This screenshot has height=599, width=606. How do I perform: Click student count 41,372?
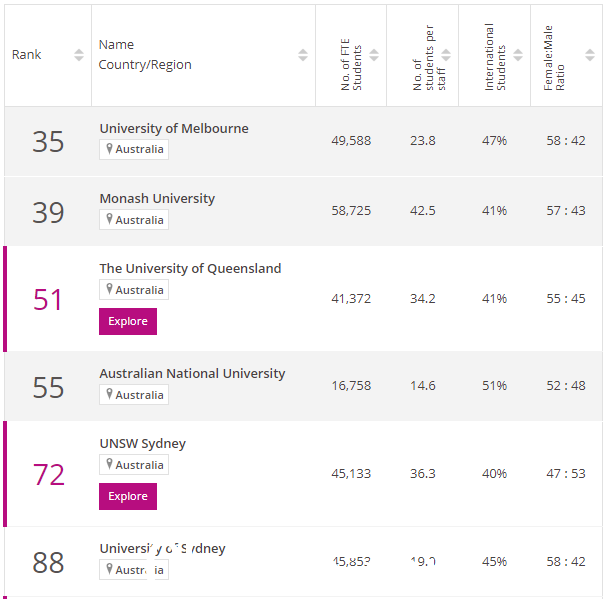pyautogui.click(x=351, y=299)
